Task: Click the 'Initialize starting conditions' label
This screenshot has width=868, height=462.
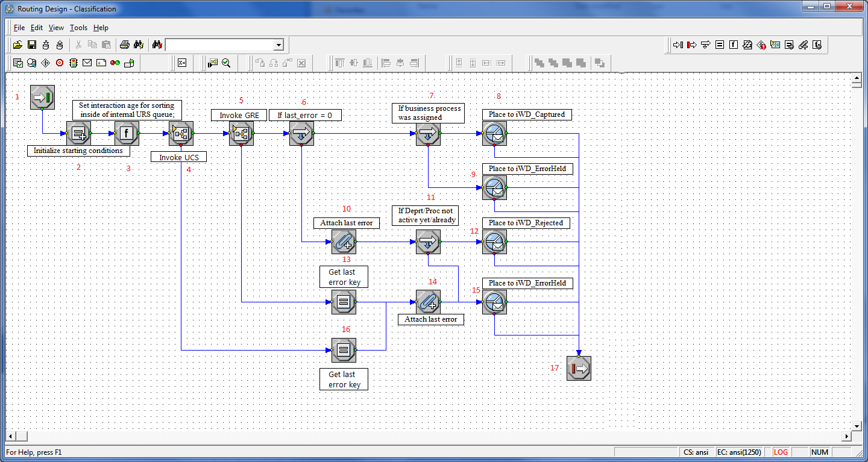Action: (78, 151)
